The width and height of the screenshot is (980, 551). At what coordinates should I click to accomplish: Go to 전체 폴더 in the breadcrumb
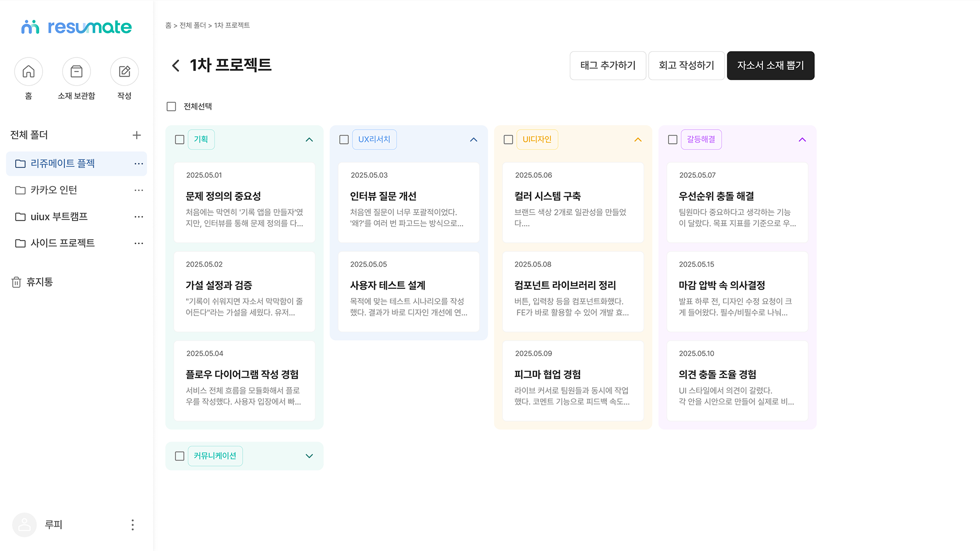tap(191, 25)
